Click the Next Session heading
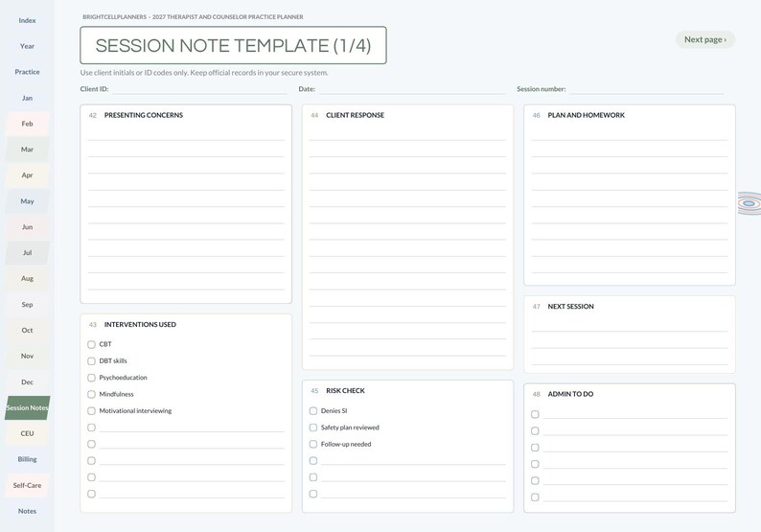The width and height of the screenshot is (761, 532). click(571, 307)
